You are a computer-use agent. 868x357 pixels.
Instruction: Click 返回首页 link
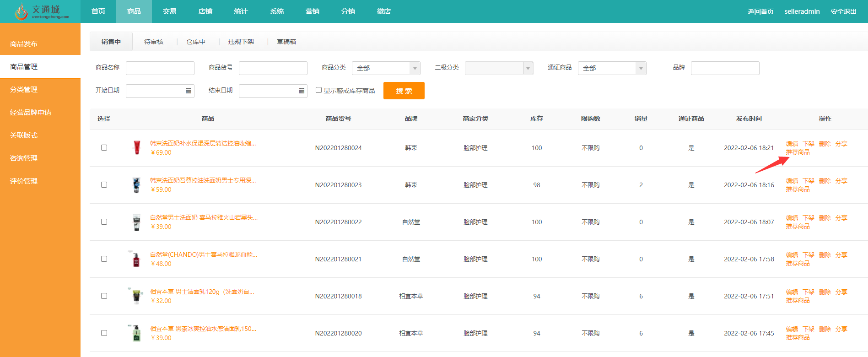(x=760, y=11)
